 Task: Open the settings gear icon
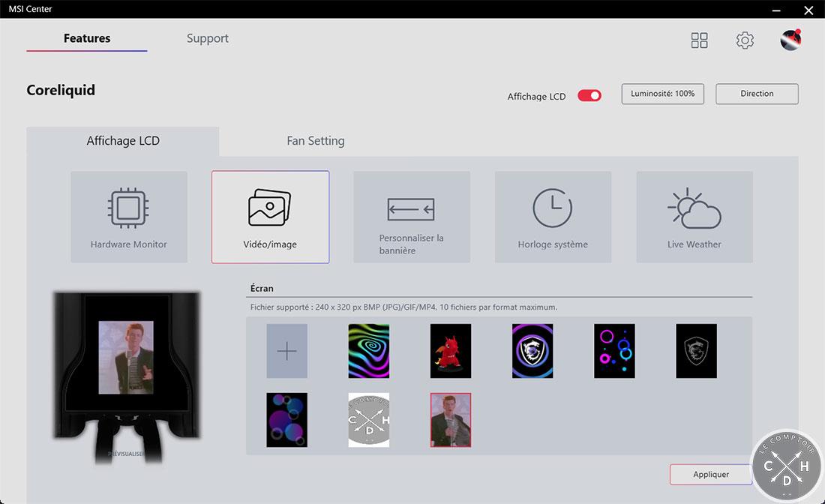(745, 40)
